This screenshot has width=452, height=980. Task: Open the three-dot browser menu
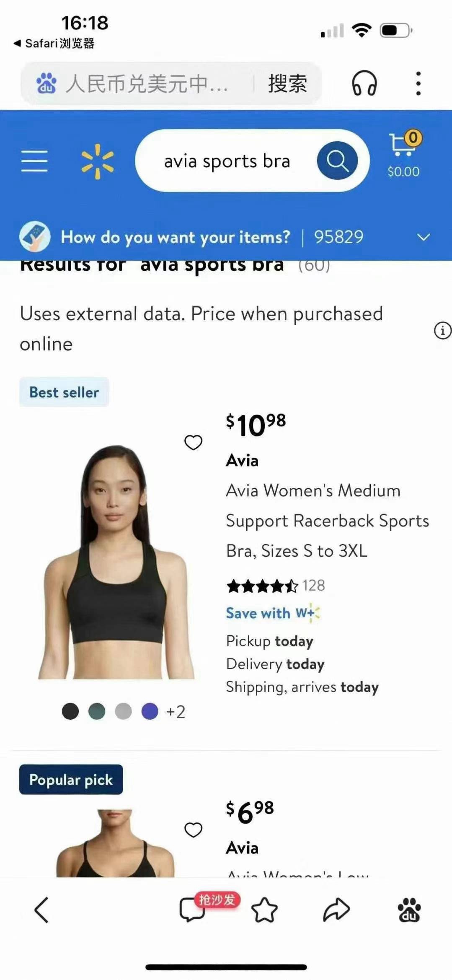(x=418, y=83)
